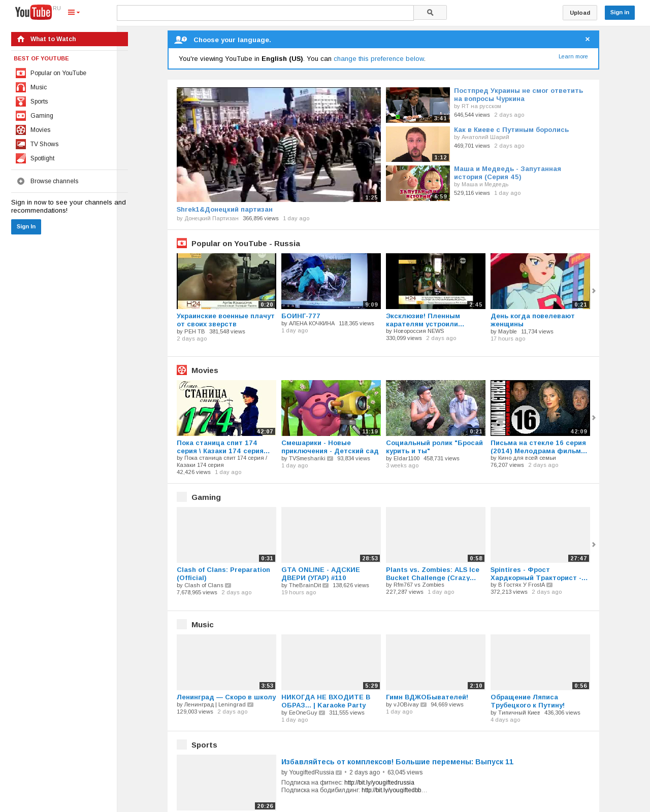Click the sidebar Sign In button
Viewport: 650px width, 812px height.
26,227
